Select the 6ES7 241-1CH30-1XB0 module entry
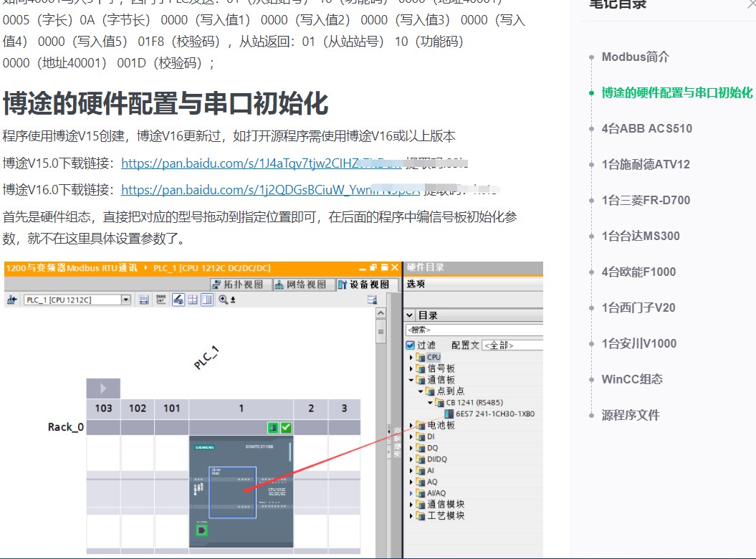 point(490,414)
